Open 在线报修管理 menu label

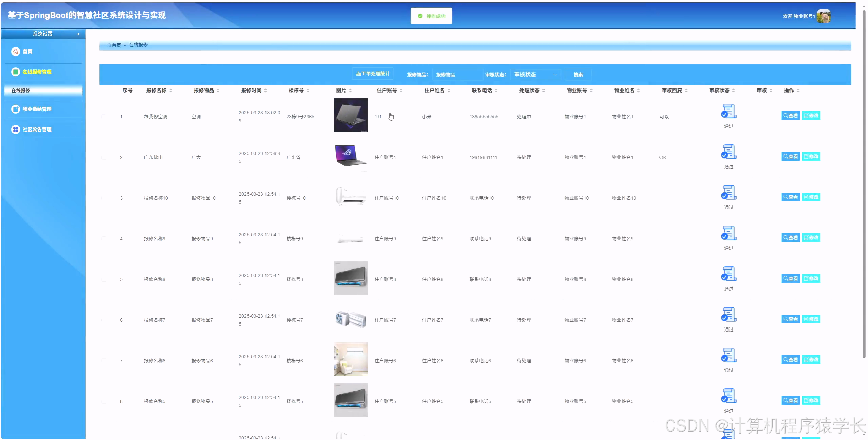pyautogui.click(x=37, y=72)
